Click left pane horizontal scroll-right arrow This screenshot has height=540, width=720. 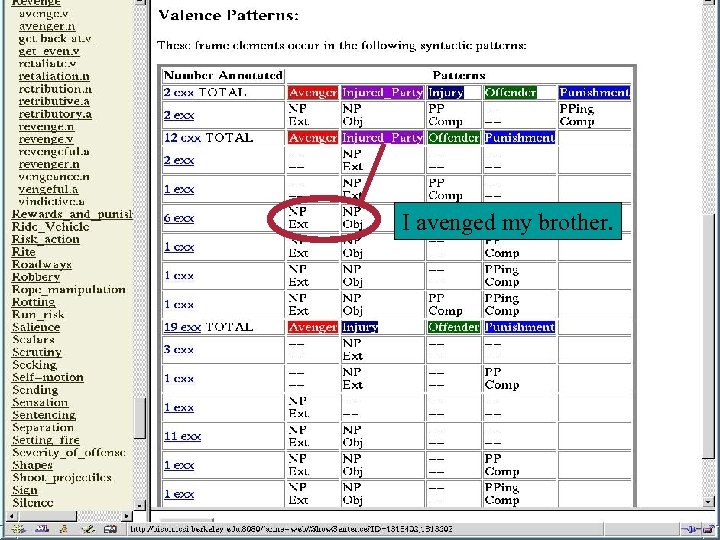(128, 516)
